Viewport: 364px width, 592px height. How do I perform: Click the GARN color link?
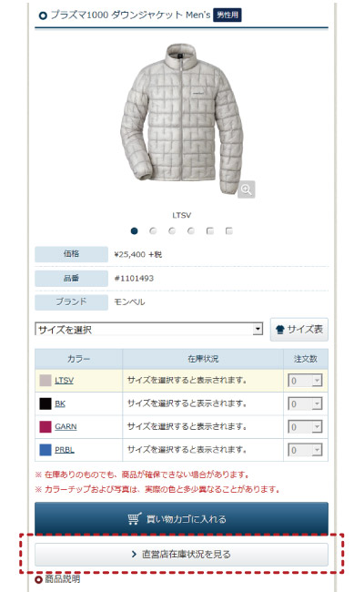(66, 426)
